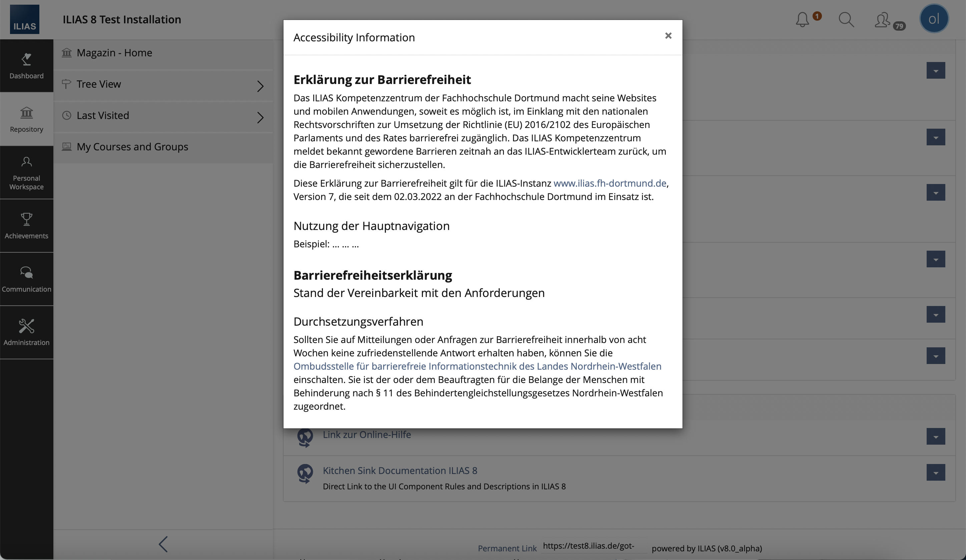Open the www.ilias.fh-dortmund.de link
This screenshot has width=966, height=560.
[x=609, y=183]
